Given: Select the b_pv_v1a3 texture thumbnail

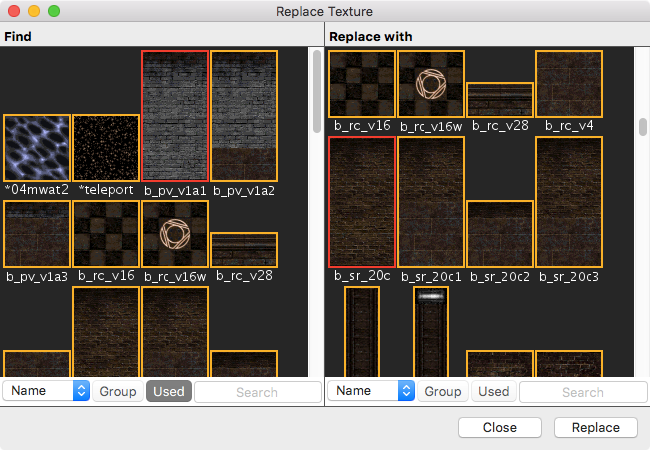Looking at the screenshot, I should point(37,233).
